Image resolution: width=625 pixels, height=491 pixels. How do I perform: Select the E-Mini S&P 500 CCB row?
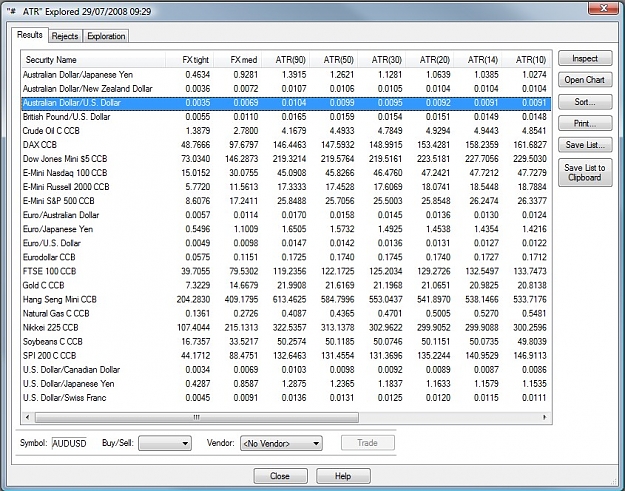[286, 201]
